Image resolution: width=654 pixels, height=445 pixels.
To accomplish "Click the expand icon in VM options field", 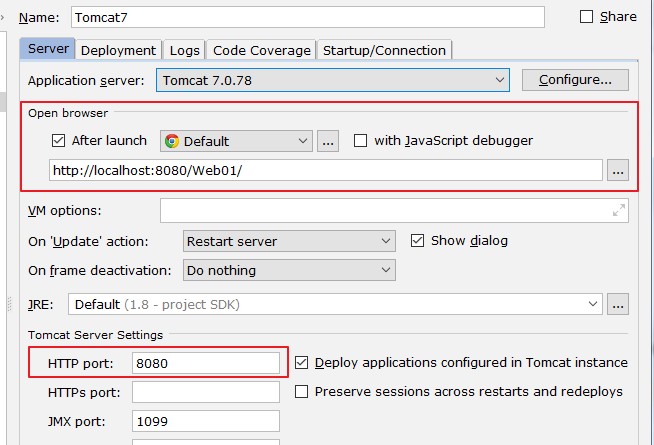I will [x=619, y=210].
